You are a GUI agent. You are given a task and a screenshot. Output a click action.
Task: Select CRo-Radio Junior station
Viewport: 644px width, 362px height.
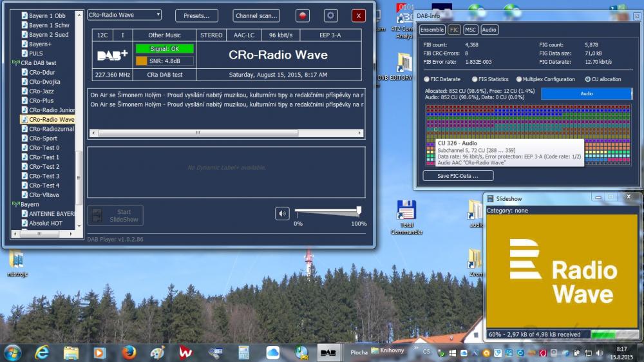click(x=52, y=110)
